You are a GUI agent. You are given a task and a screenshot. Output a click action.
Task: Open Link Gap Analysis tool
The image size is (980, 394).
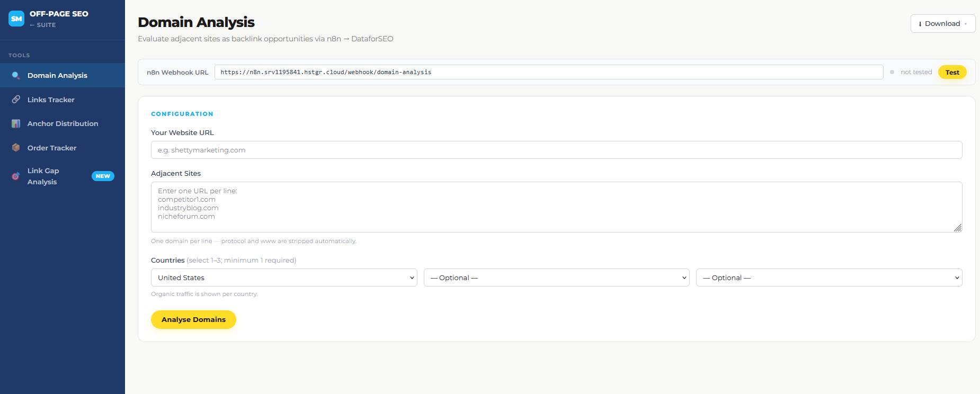tap(63, 176)
